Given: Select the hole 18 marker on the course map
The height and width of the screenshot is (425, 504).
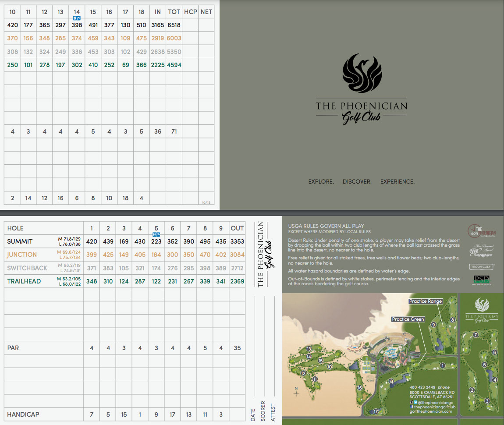Looking at the screenshot, I should (391, 381).
